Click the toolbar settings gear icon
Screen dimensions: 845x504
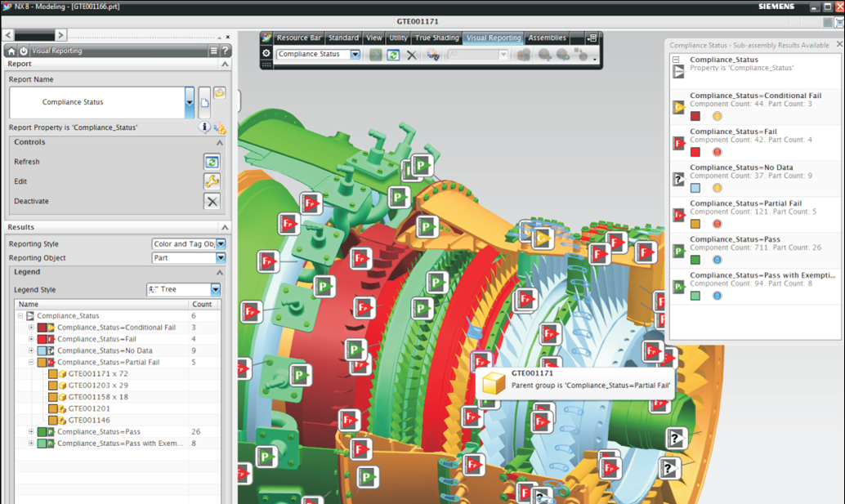click(266, 53)
